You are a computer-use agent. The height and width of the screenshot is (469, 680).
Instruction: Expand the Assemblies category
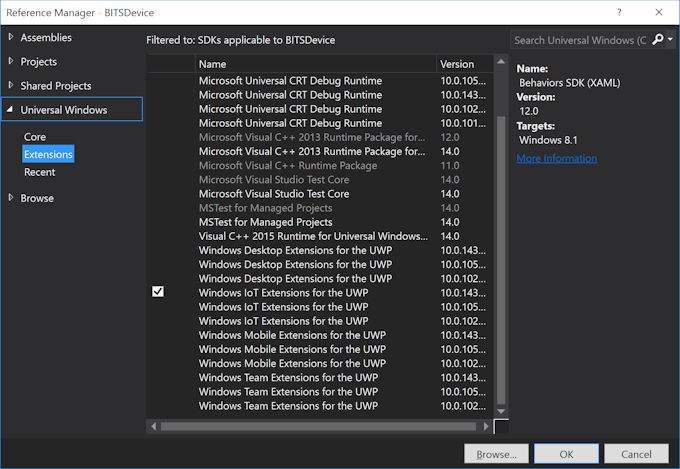pos(11,37)
